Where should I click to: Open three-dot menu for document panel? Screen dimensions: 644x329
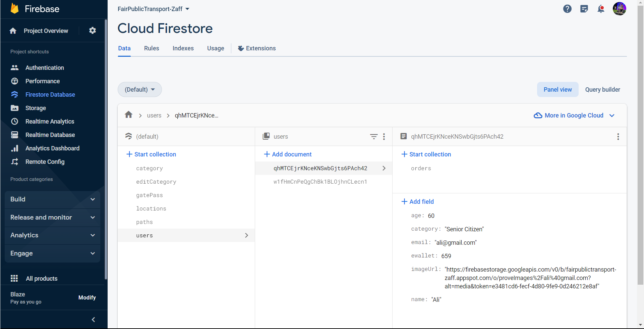pos(618,136)
